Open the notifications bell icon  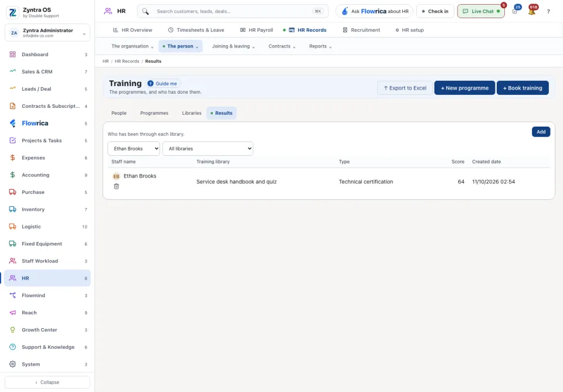pos(532,11)
